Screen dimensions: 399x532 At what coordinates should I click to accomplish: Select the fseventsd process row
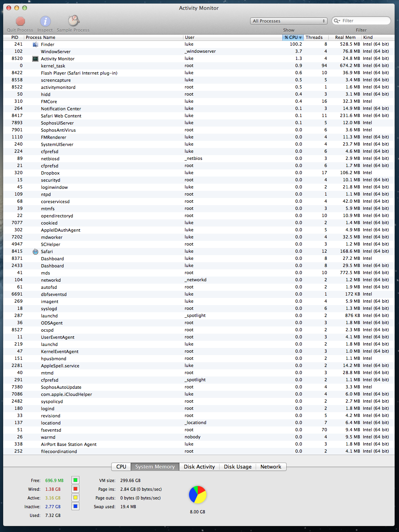coord(199,430)
